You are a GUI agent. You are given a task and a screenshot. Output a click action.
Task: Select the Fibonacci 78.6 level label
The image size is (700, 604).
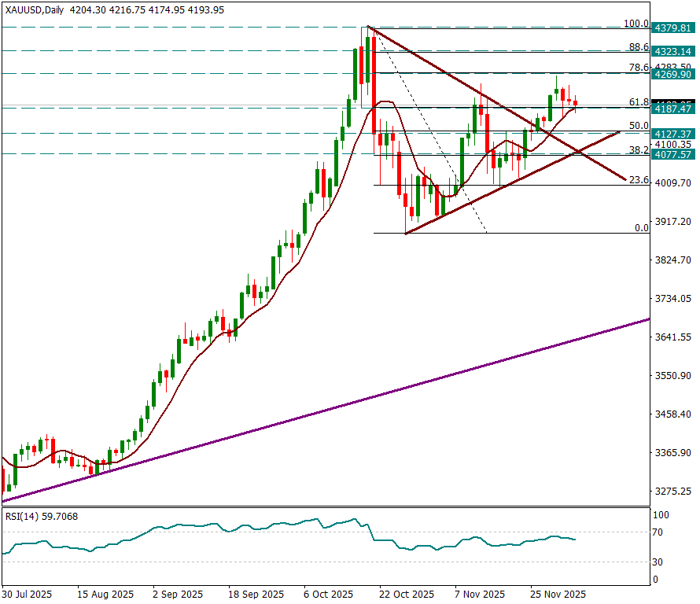638,68
